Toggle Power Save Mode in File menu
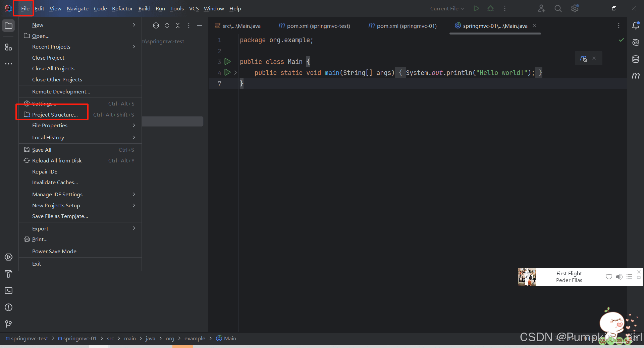Screen dimensions: 644x348 tap(54, 251)
